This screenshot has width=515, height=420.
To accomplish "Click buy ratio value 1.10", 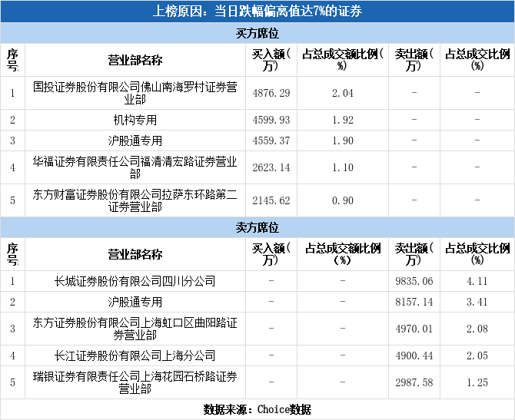I will tap(343, 167).
